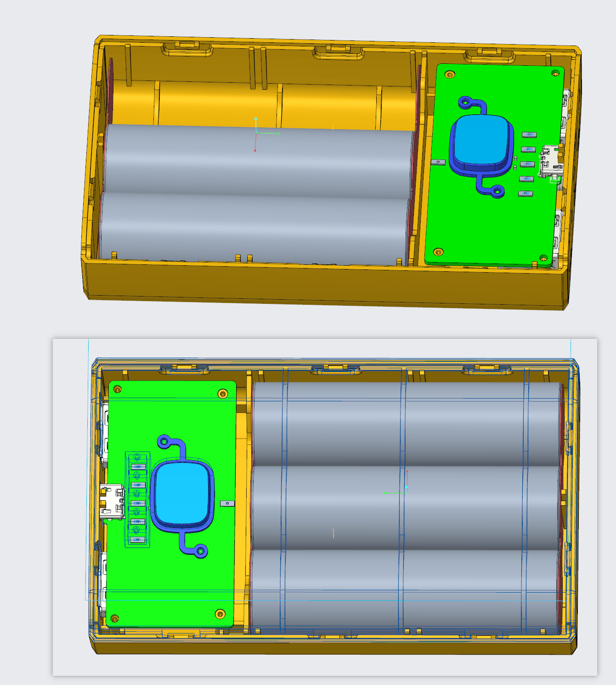Select the light-blue button cap in the upper view

pos(481,140)
